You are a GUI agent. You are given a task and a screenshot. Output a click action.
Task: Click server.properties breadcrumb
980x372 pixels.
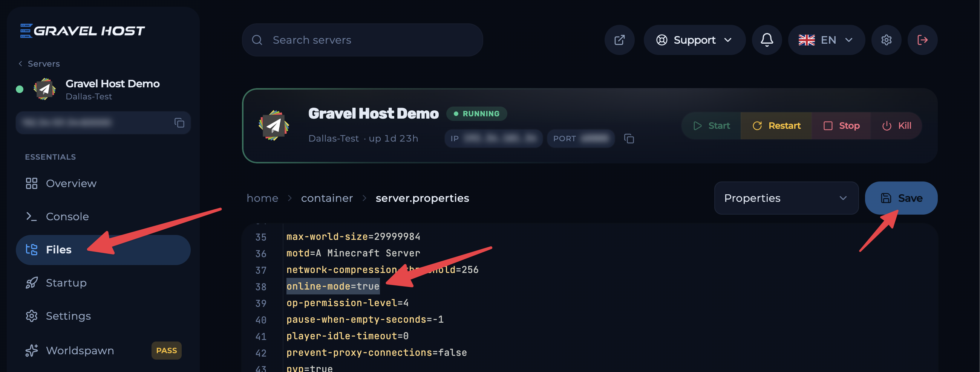422,198
